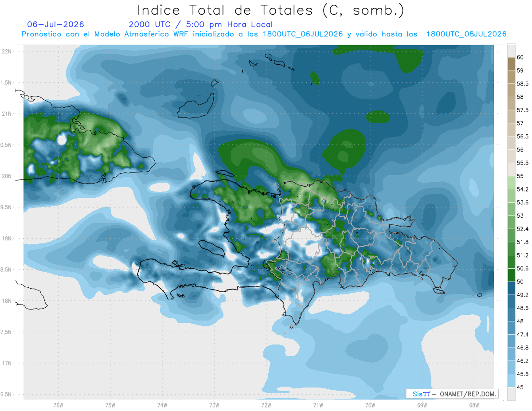Click the '49.2' colorbar value
The image size is (532, 411).
coord(522,295)
